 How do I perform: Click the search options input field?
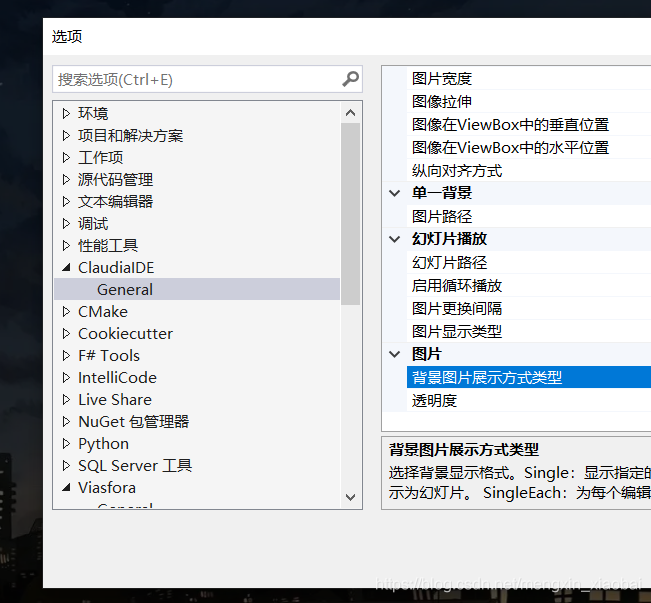pyautogui.click(x=207, y=79)
